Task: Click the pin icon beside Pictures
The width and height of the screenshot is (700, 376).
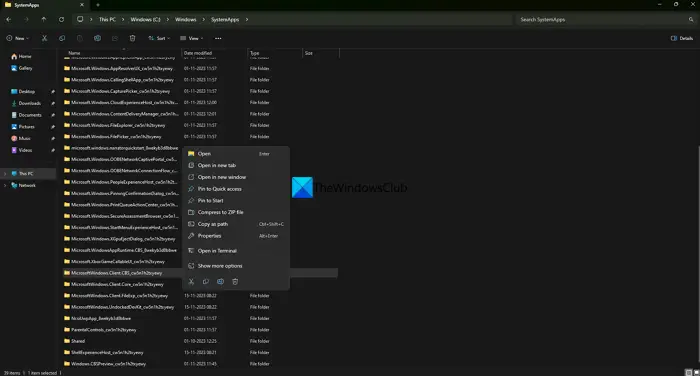Action: [x=53, y=127]
